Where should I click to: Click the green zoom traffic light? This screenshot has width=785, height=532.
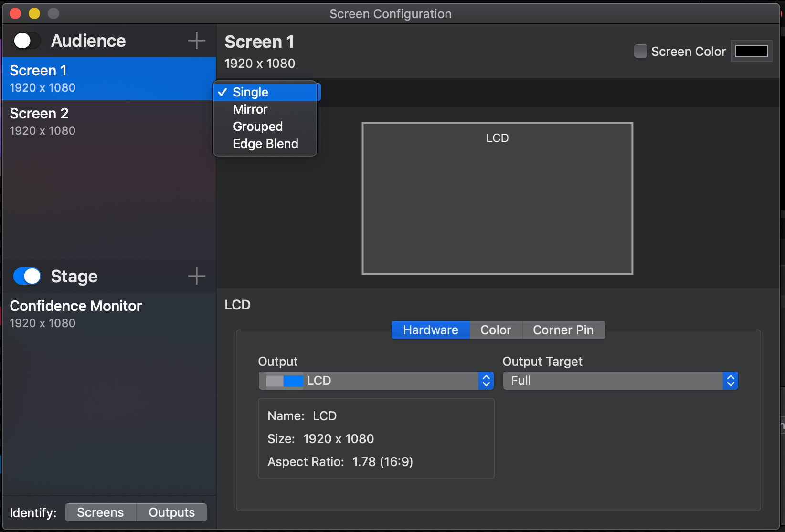(53, 13)
